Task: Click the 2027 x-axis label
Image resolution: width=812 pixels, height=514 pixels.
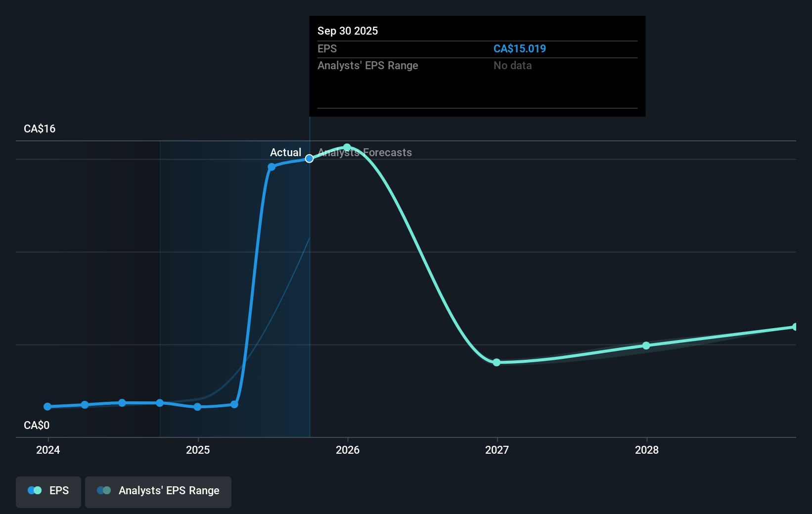Action: pyautogui.click(x=497, y=450)
